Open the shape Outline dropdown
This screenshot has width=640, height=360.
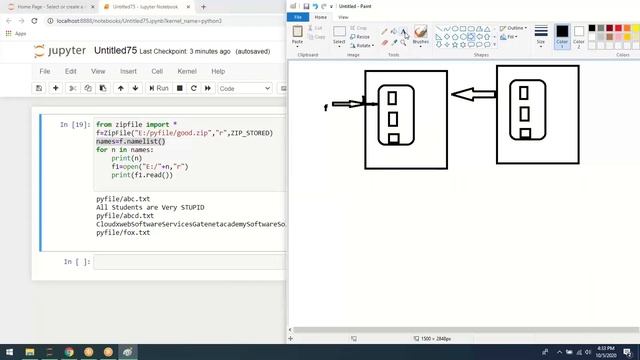click(513, 28)
